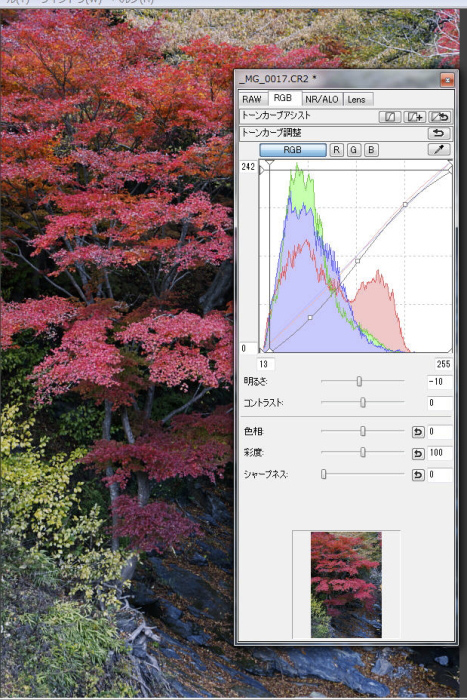Click the hue (色相) slider handle
467x700 pixels.
pos(363,431)
